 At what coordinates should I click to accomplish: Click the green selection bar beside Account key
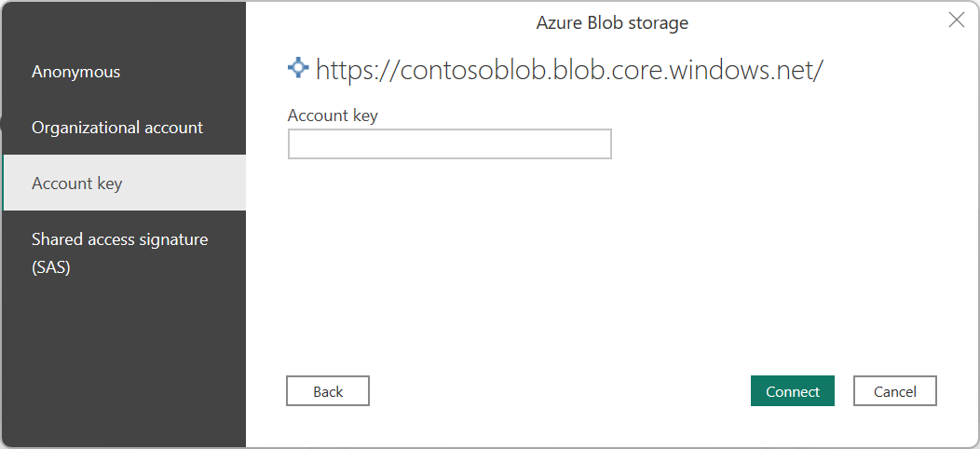point(4,183)
